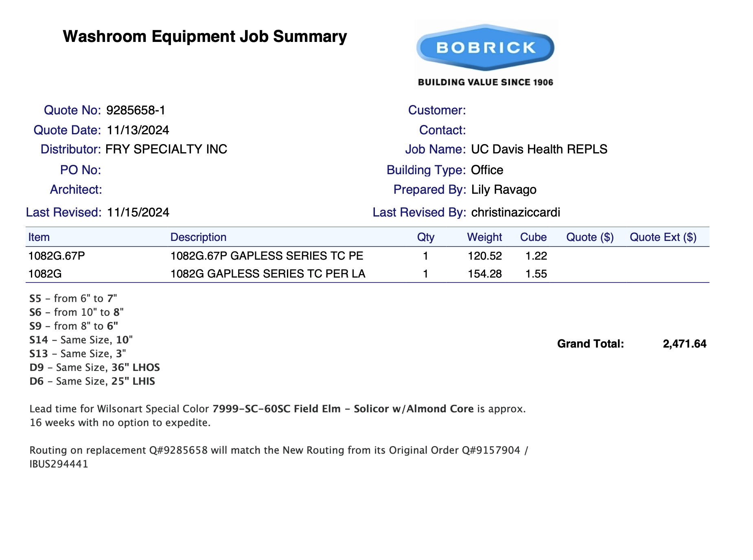The width and height of the screenshot is (753, 560).
Task: Click the last revised date 11/15/2024
Action: tap(138, 212)
